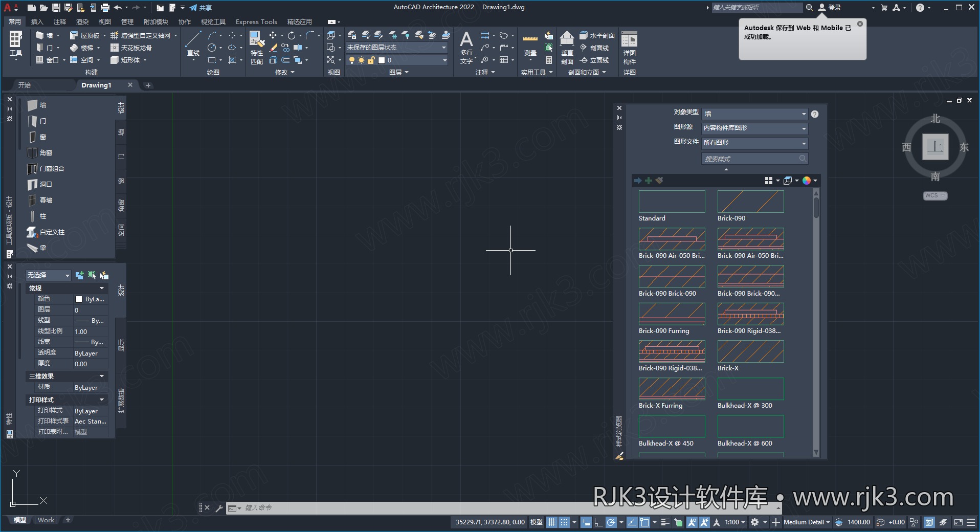The image size is (980, 532).
Task: Open the 插入 Insert ribbon tab
Action: coord(37,21)
